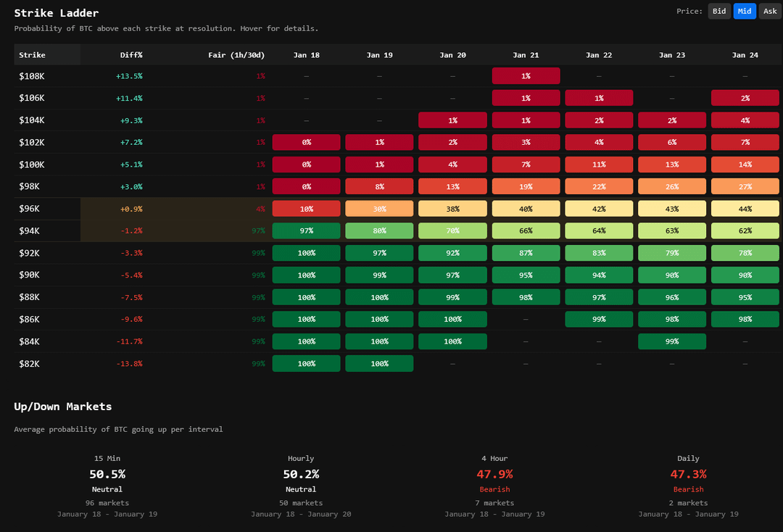Click the 10% cell for $96K on Jan 18
The image size is (783, 532).
(x=306, y=209)
